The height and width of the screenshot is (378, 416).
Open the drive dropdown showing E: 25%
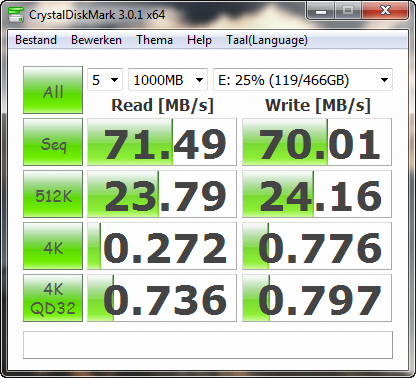click(x=303, y=80)
